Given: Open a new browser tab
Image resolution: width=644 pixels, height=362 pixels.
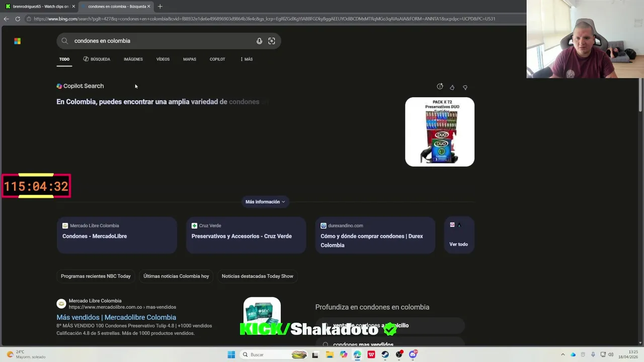Looking at the screenshot, I should point(160,7).
